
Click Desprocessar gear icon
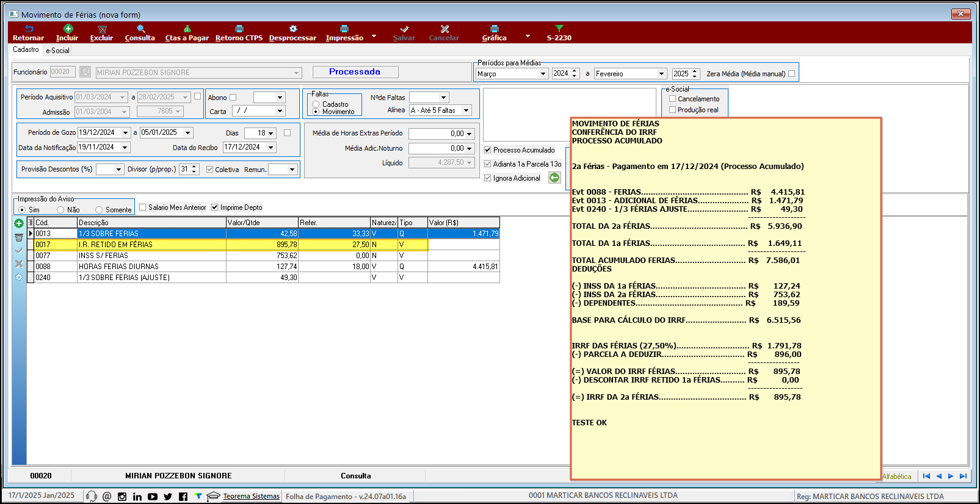click(x=293, y=29)
